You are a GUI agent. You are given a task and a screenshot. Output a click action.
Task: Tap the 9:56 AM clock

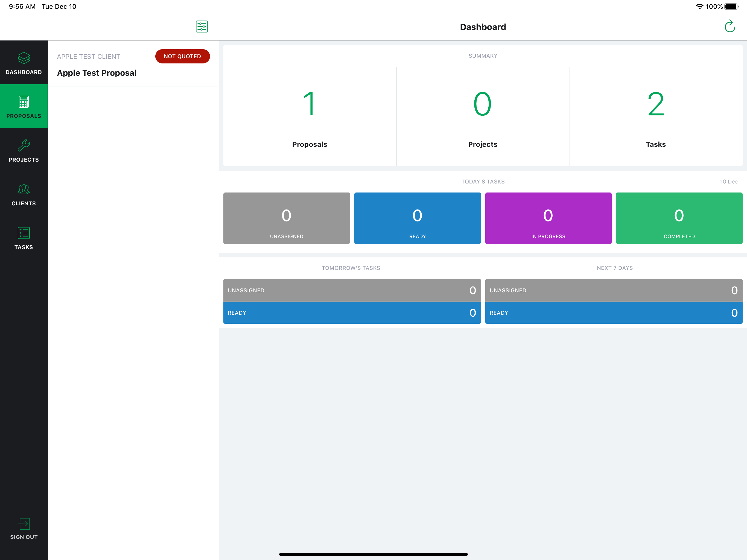[x=22, y=6]
